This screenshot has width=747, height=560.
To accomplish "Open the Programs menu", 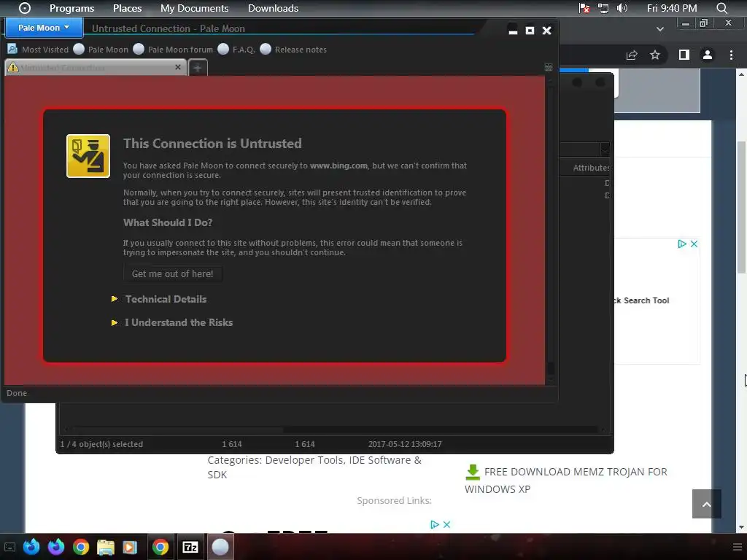I will (72, 8).
